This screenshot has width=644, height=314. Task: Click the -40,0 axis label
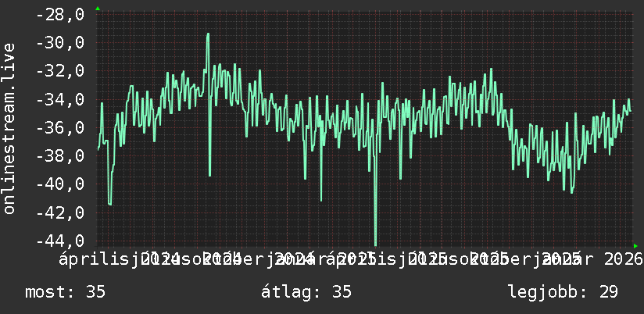pyautogui.click(x=60, y=184)
